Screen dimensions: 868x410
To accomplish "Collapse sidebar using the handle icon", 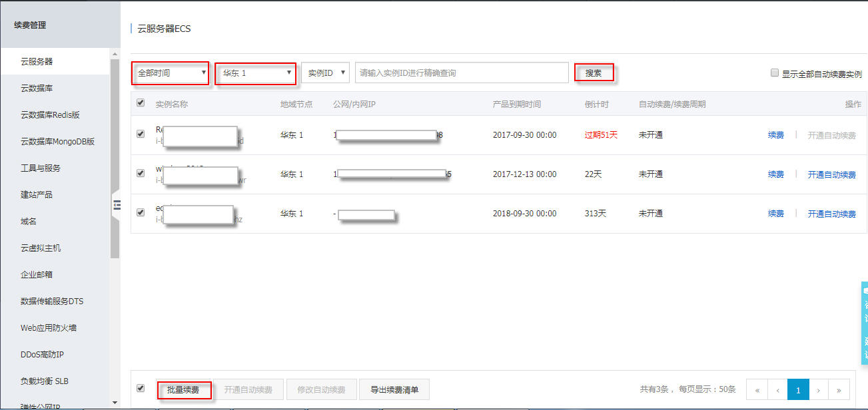I will 117,204.
